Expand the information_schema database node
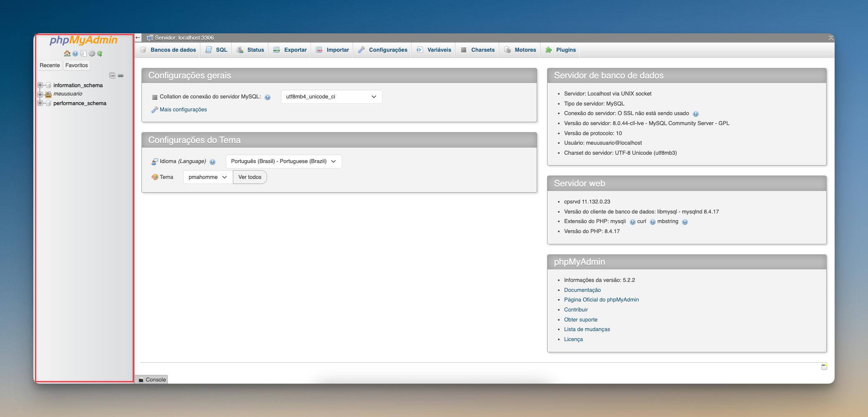The height and width of the screenshot is (417, 868). (x=40, y=85)
